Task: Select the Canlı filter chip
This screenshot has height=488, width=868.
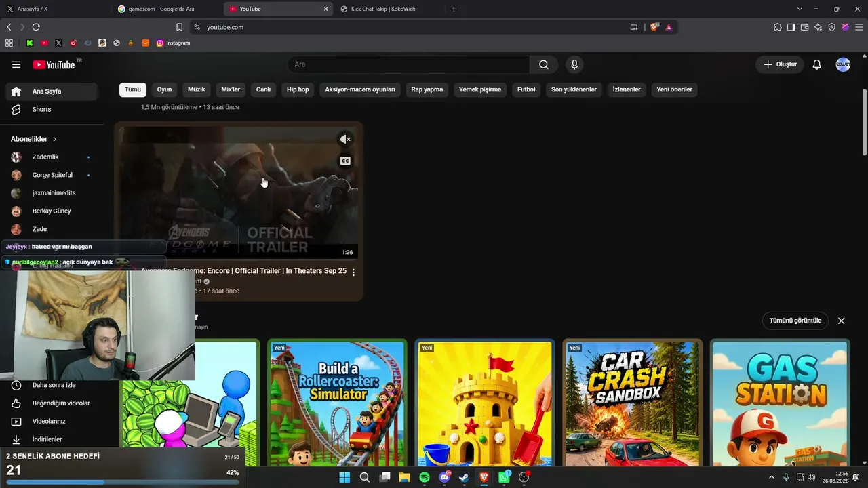Action: point(263,89)
